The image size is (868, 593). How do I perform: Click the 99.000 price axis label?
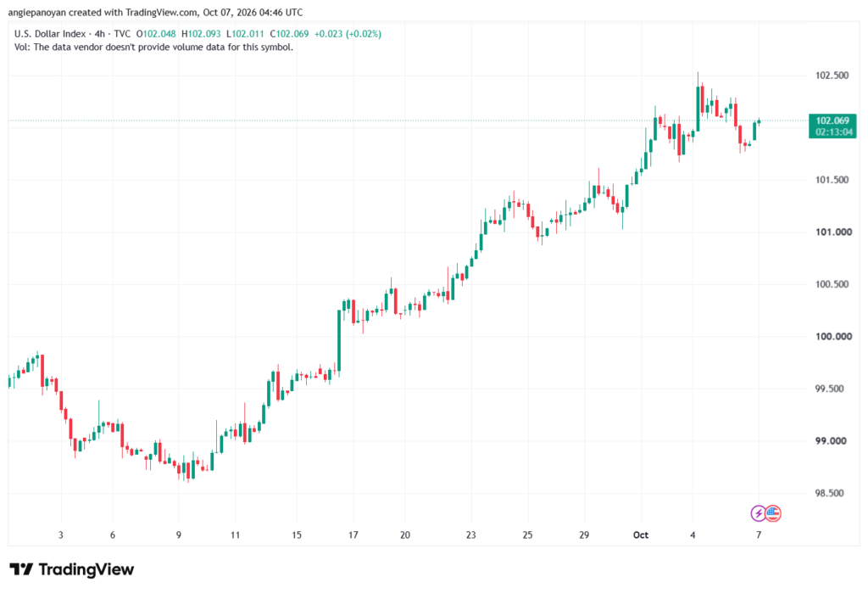tap(831, 441)
